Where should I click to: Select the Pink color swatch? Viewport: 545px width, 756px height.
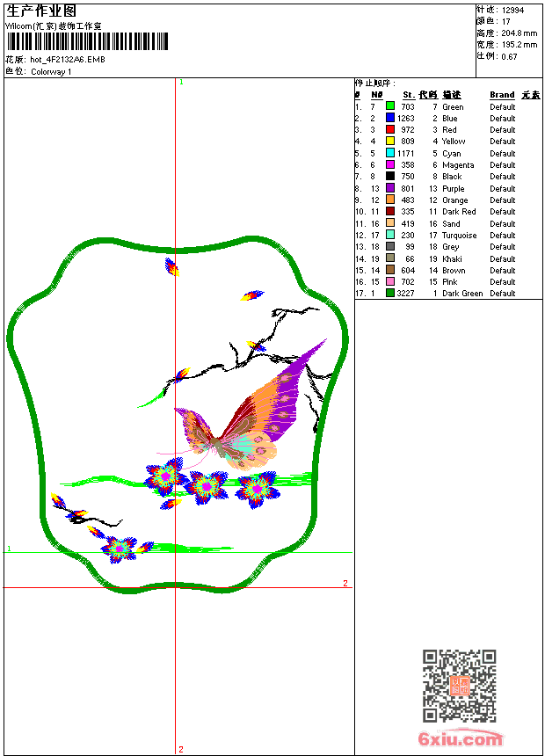coord(390,281)
